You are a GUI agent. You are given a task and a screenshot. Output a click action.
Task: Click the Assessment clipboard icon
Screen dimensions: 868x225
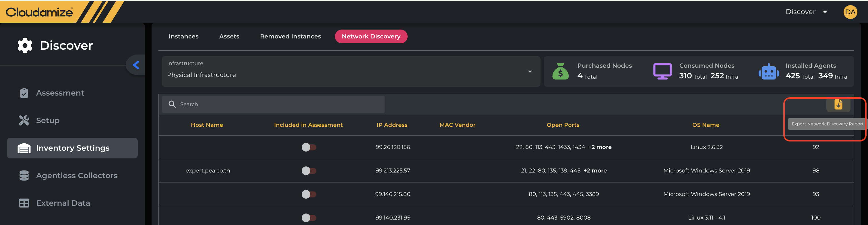click(x=24, y=93)
